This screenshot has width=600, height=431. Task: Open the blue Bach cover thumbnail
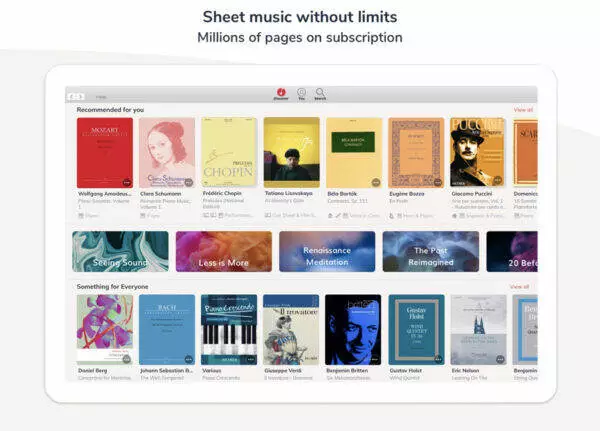[x=167, y=330]
